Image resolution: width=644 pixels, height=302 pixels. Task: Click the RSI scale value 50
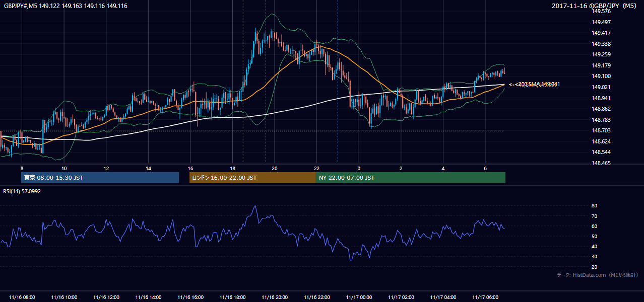click(594, 236)
